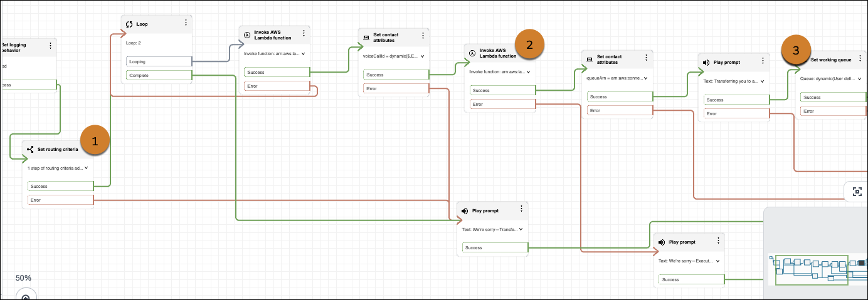The width and height of the screenshot is (868, 300).
Task: Select the Success output under voiceCallId attributes
Action: (396, 75)
